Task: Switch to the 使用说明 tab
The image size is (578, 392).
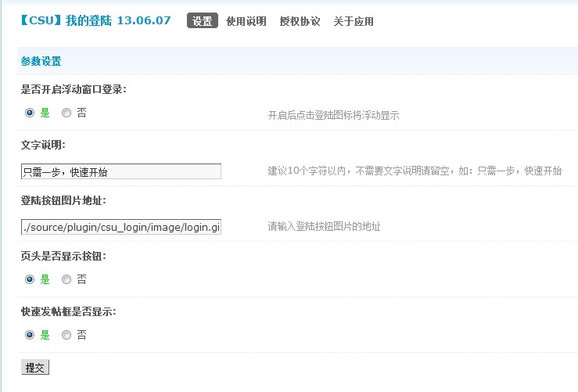Action: coord(246,21)
